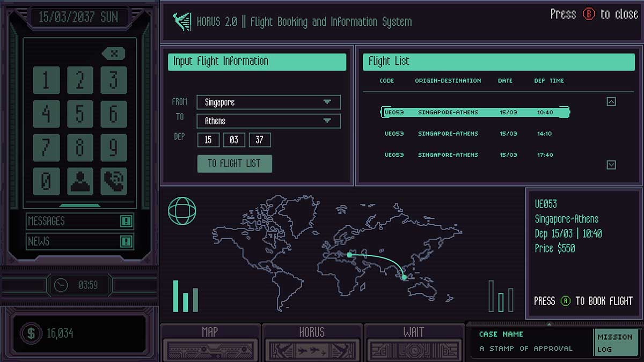Click the News alert exclamation icon
This screenshot has height=362, width=644.
(x=127, y=241)
